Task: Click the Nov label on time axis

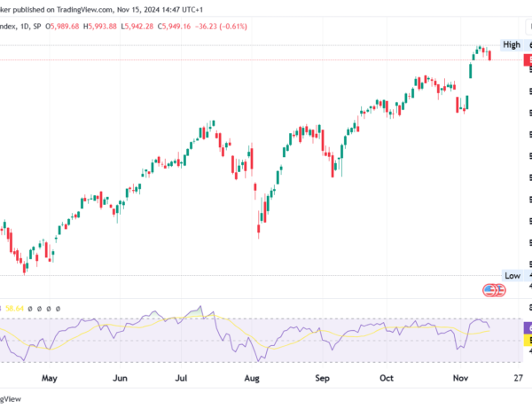Action: [458, 377]
